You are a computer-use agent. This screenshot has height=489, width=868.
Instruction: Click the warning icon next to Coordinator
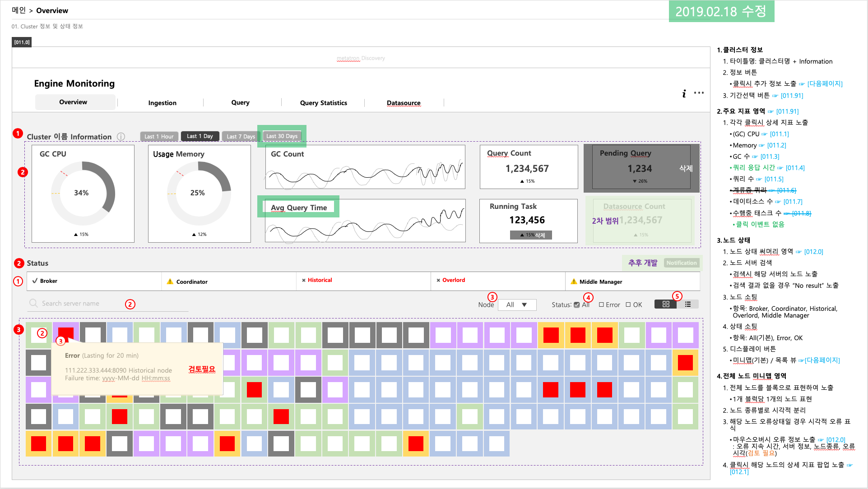(170, 281)
